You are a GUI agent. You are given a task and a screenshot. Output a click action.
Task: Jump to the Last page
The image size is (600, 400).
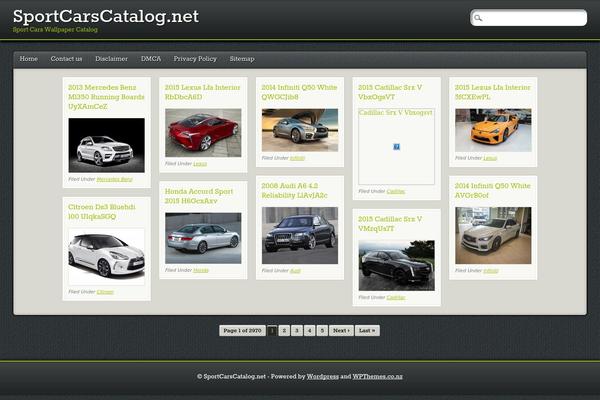point(367,330)
